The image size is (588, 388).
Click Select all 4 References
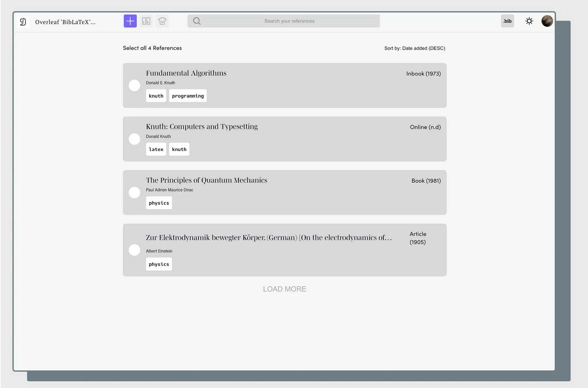pyautogui.click(x=152, y=48)
